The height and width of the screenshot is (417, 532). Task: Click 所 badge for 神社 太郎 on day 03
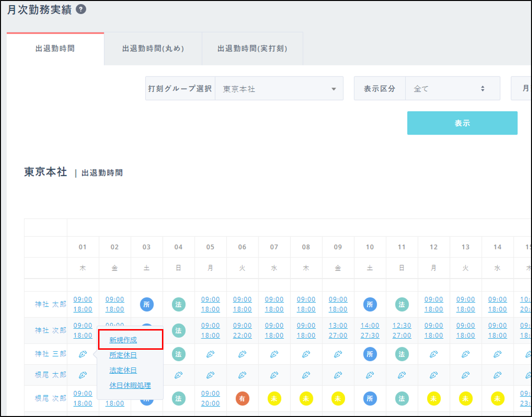(x=147, y=304)
